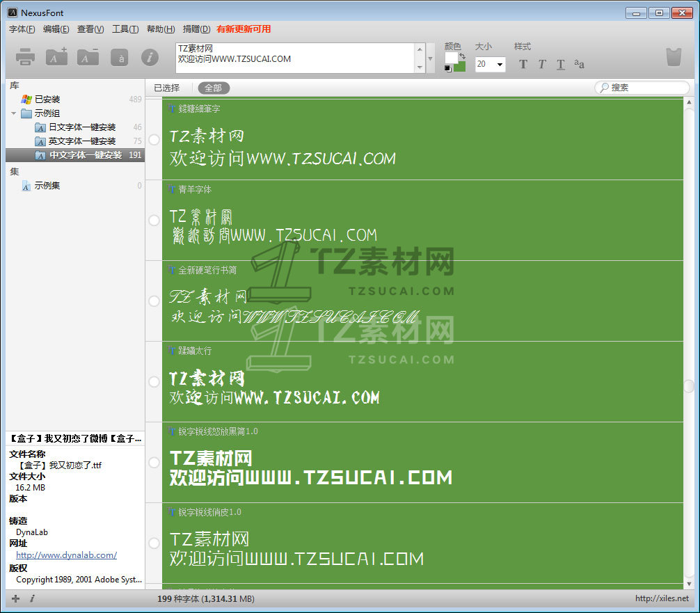Click the 489 count beside 已安装
Viewport: 700px width, 613px height.
tap(135, 99)
